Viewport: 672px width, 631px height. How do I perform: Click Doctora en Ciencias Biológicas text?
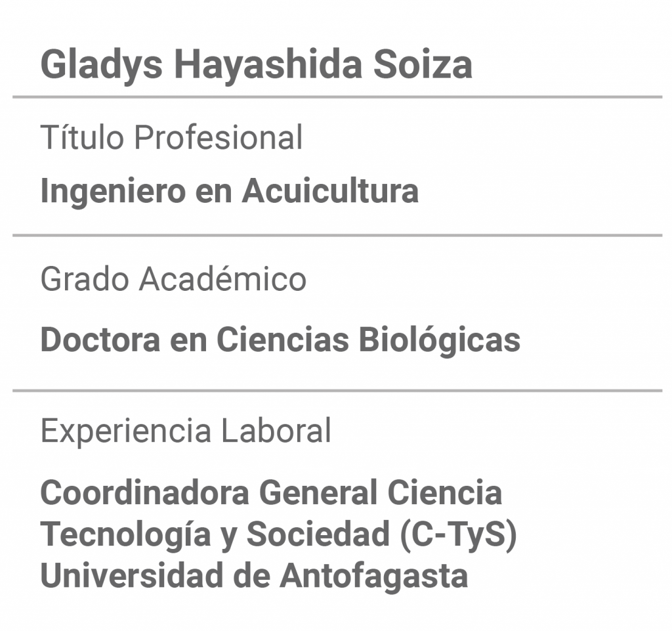coord(280,340)
